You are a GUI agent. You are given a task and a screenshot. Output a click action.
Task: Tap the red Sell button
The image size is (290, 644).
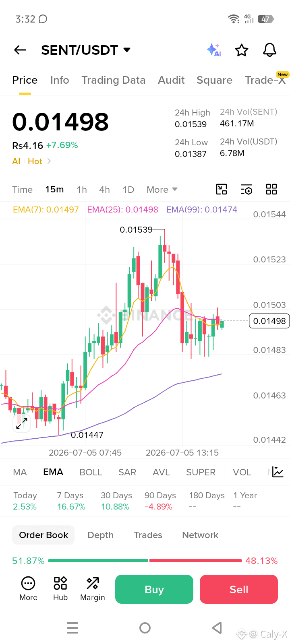(239, 589)
